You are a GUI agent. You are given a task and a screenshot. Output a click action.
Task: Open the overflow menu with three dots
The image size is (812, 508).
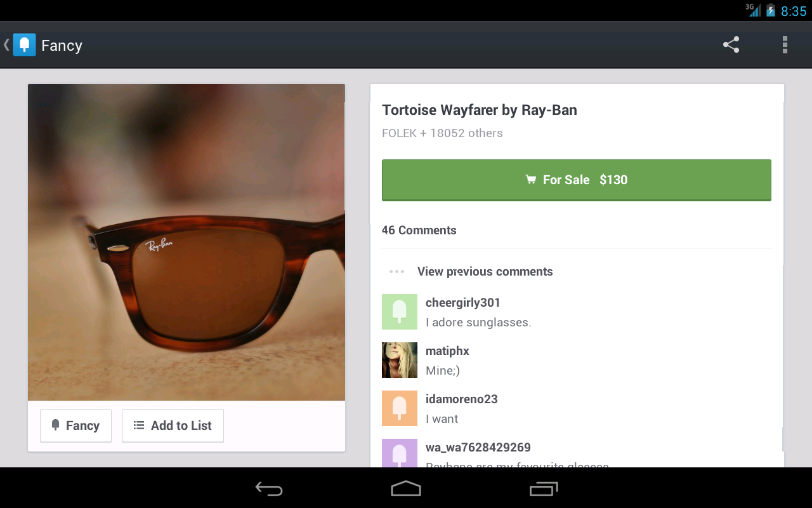[785, 45]
